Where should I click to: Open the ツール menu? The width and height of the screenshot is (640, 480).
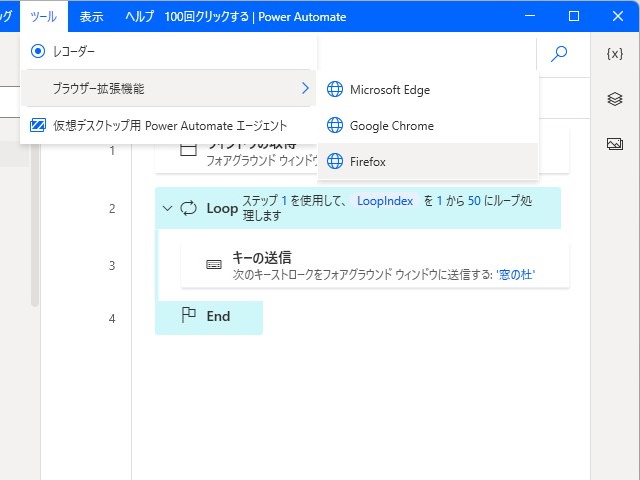(x=44, y=16)
